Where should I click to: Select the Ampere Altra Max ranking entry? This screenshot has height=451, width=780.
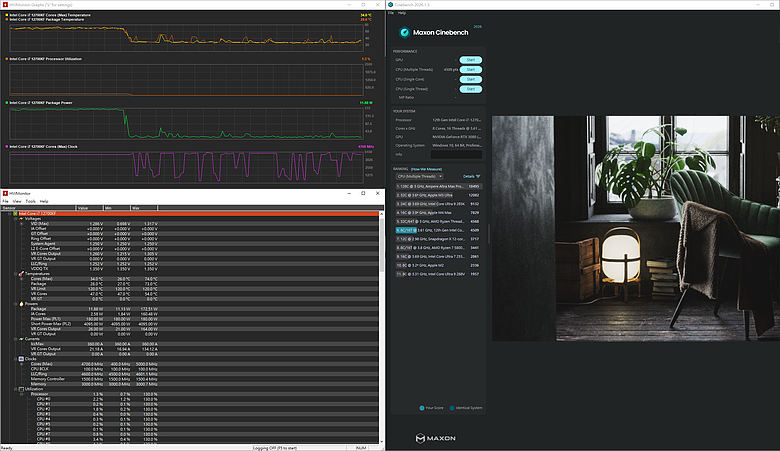point(438,186)
